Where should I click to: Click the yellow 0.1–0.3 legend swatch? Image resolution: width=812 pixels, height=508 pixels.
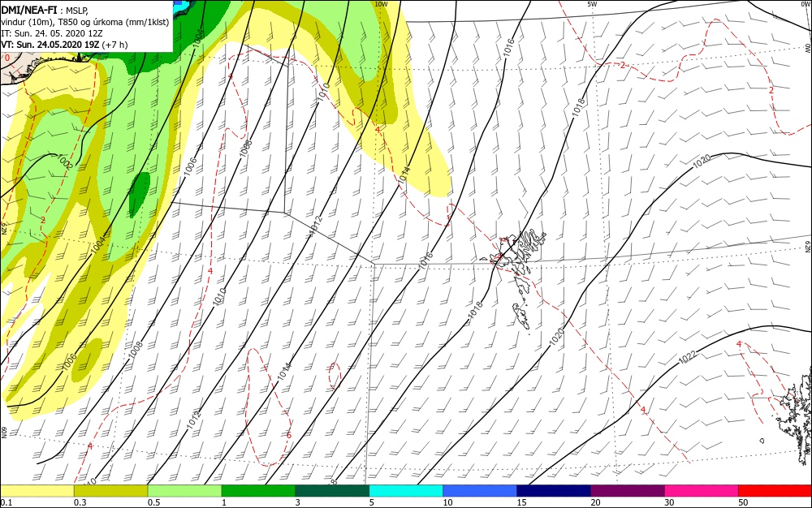click(37, 491)
